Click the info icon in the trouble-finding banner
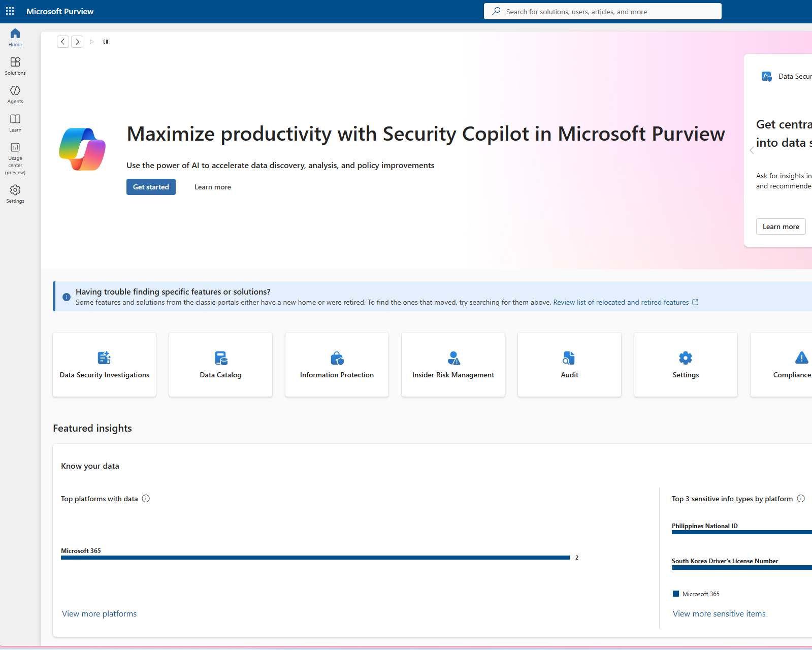The width and height of the screenshot is (812, 650). coord(67,297)
